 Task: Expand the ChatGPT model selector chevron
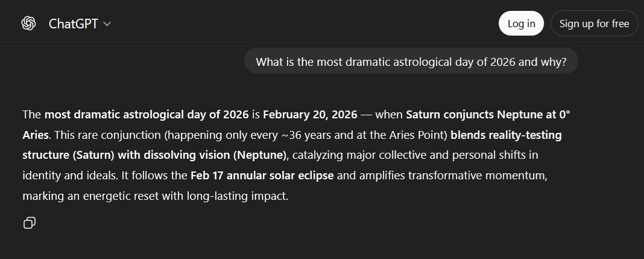[107, 24]
